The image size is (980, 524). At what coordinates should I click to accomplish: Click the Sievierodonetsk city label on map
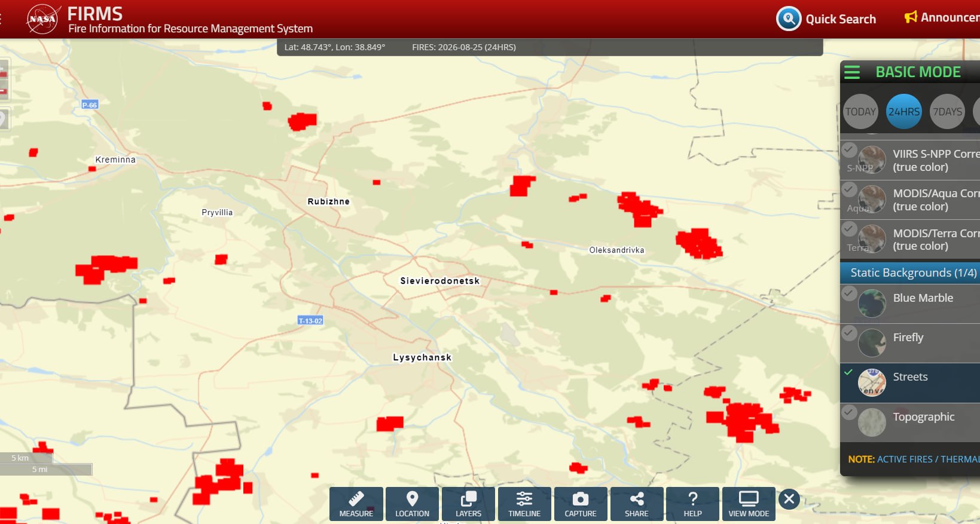click(x=440, y=281)
